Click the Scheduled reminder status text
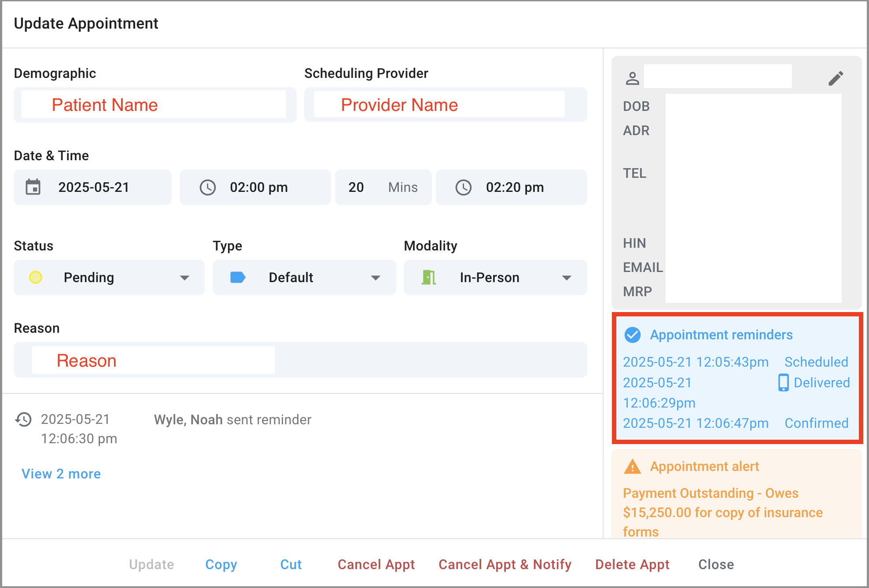 click(x=816, y=362)
